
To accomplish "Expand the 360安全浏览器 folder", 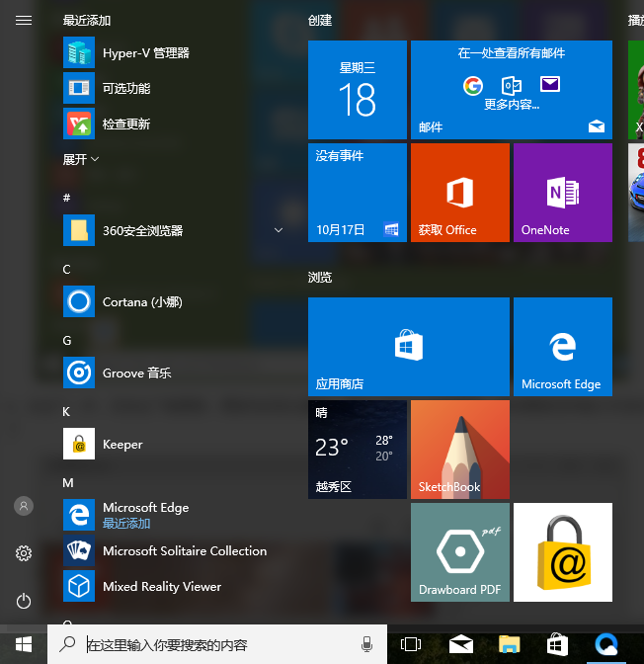I will click(279, 231).
